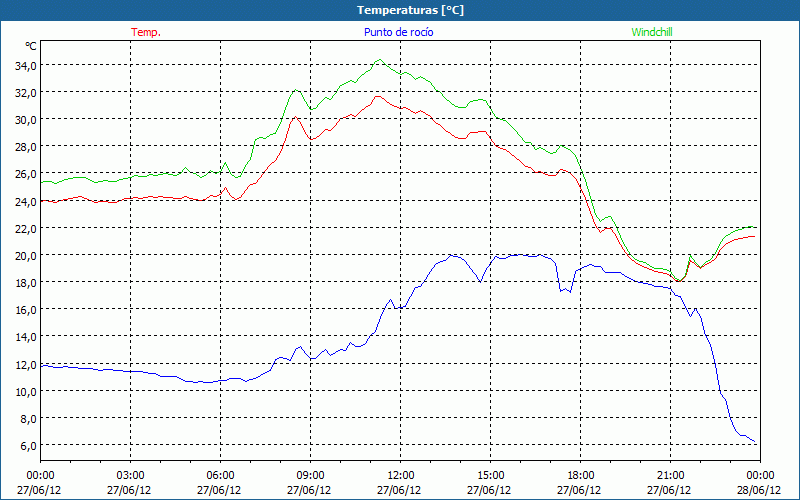
Task: Click the 03:00 time axis label
Action: click(x=130, y=476)
